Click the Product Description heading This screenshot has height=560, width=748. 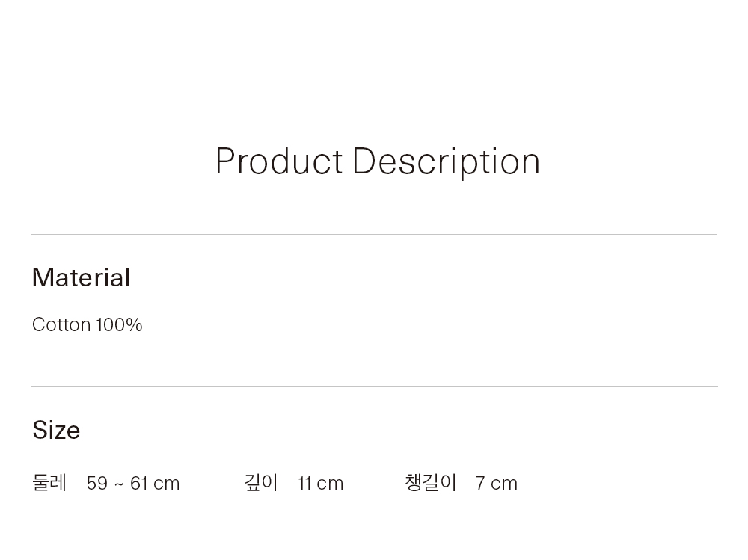coord(377,161)
